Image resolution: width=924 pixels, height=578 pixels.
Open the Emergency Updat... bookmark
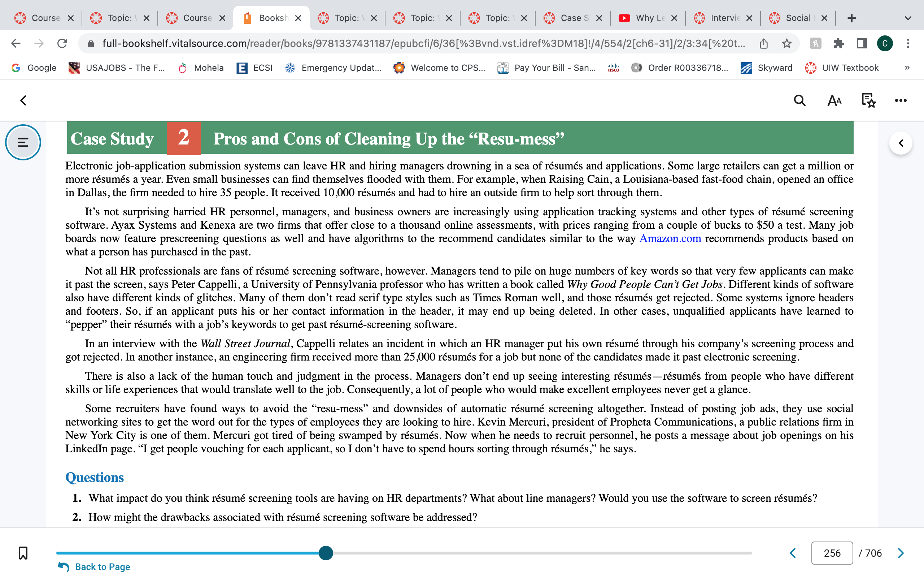click(x=333, y=68)
